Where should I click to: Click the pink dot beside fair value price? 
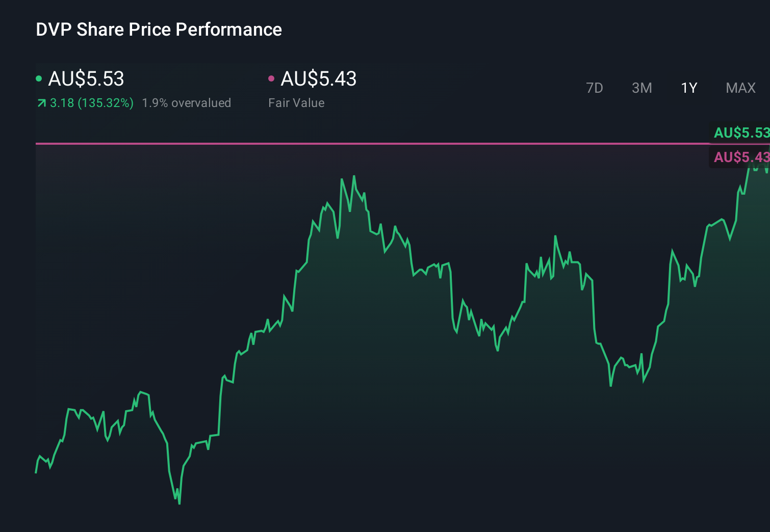coord(271,78)
